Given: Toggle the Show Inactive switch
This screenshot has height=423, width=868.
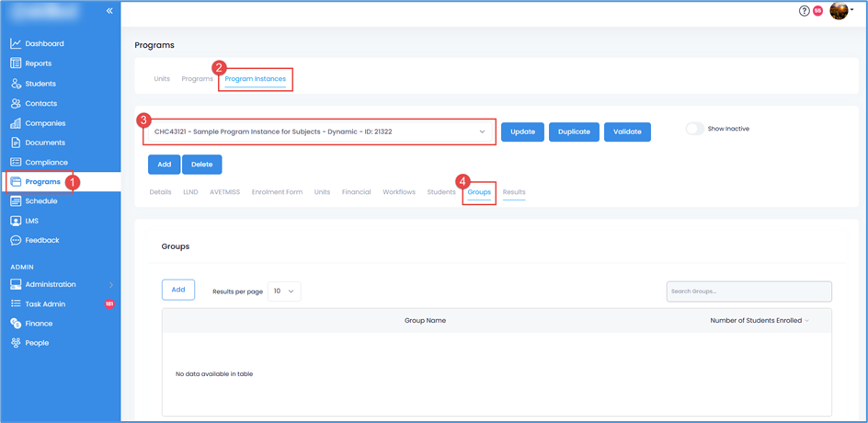Looking at the screenshot, I should coord(695,129).
